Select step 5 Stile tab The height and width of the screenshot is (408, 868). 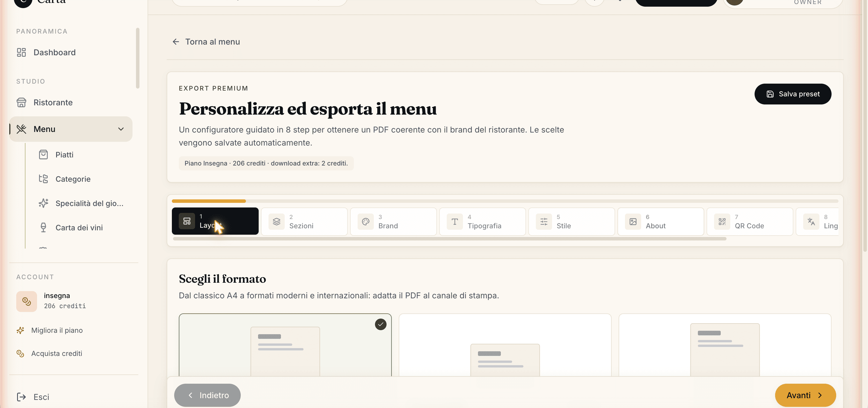tap(571, 221)
